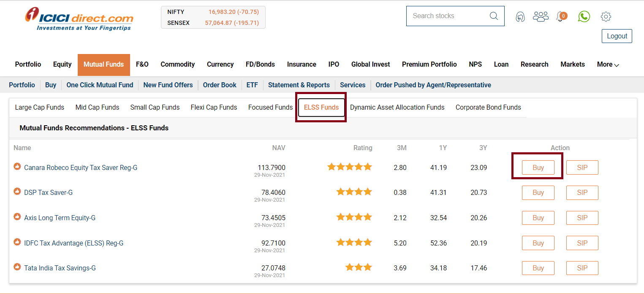Click the customer support headset icon
644x294 pixels.
click(520, 16)
